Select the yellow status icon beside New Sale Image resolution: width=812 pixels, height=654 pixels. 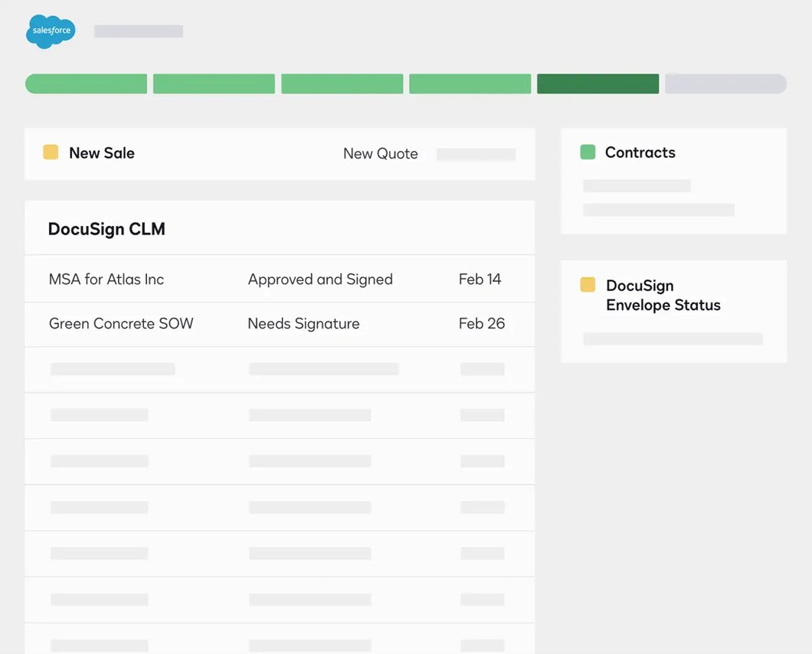click(51, 152)
